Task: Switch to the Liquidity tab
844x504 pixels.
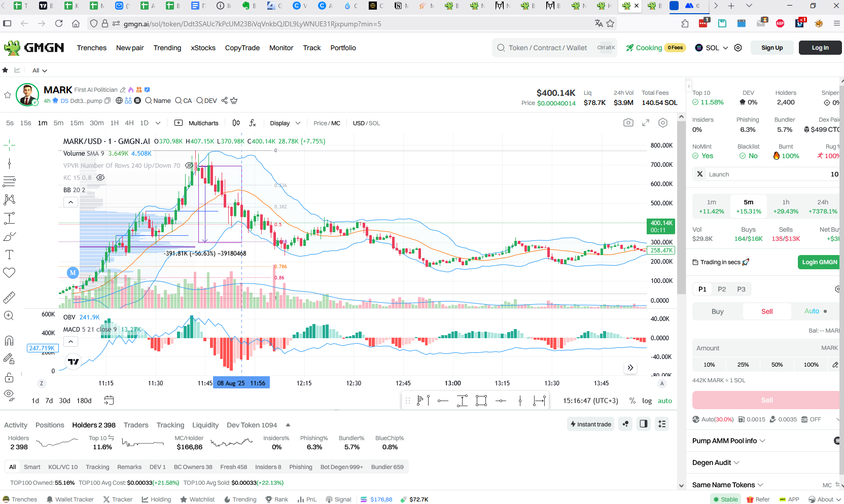Action: [x=205, y=425]
